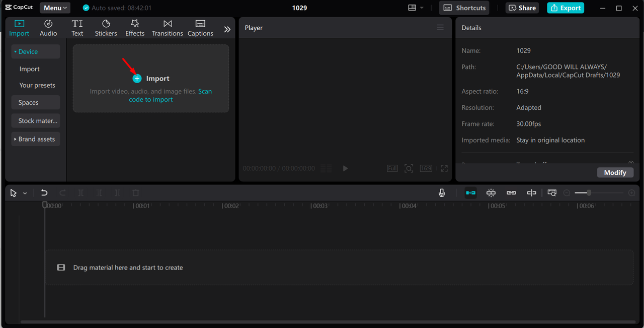The width and height of the screenshot is (644, 328).
Task: Show more tabs with double chevron
Action: [227, 29]
